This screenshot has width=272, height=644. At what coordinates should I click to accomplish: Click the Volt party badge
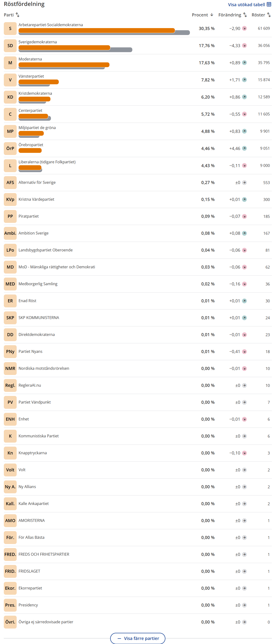point(10,470)
